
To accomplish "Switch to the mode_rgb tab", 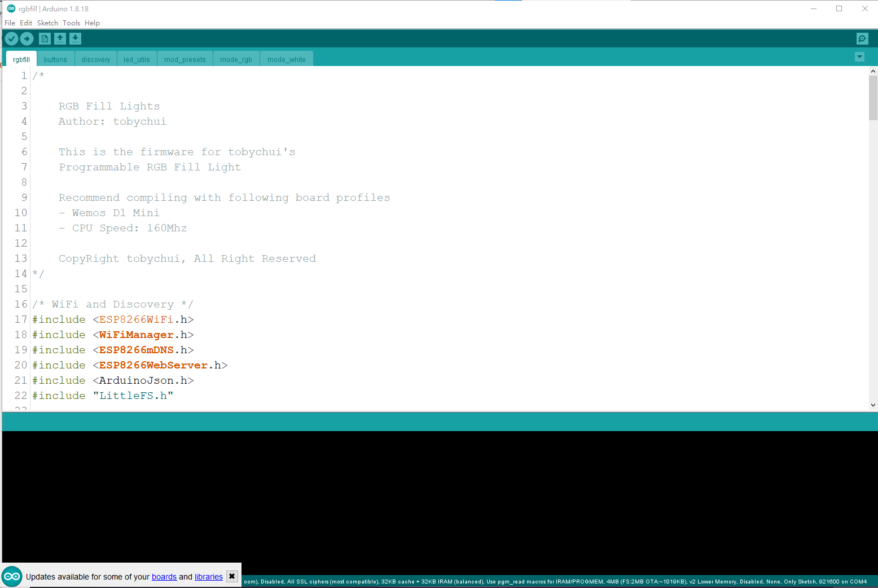I will coord(236,59).
